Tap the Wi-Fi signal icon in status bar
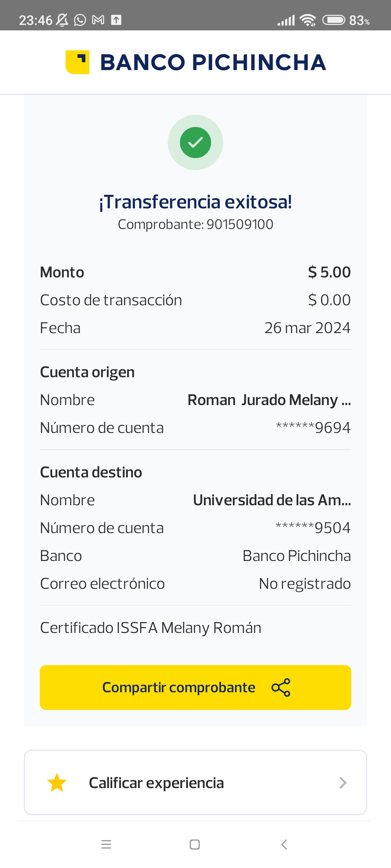 click(x=308, y=20)
